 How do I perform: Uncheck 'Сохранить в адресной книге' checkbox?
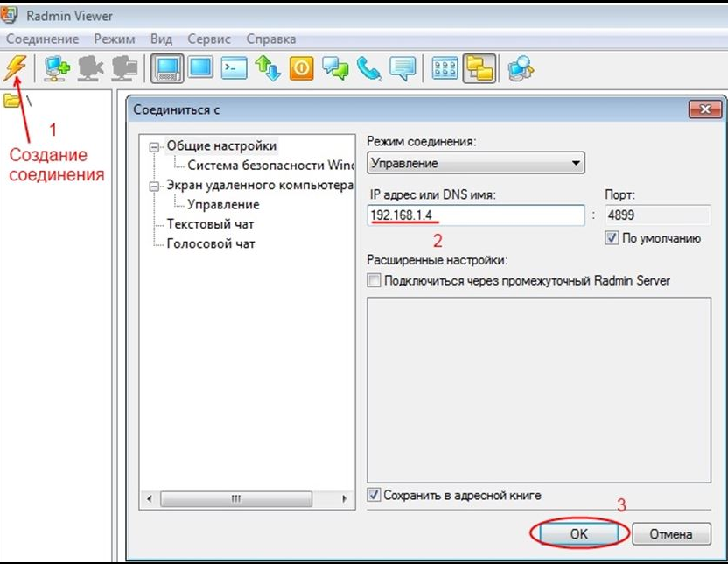pos(374,495)
